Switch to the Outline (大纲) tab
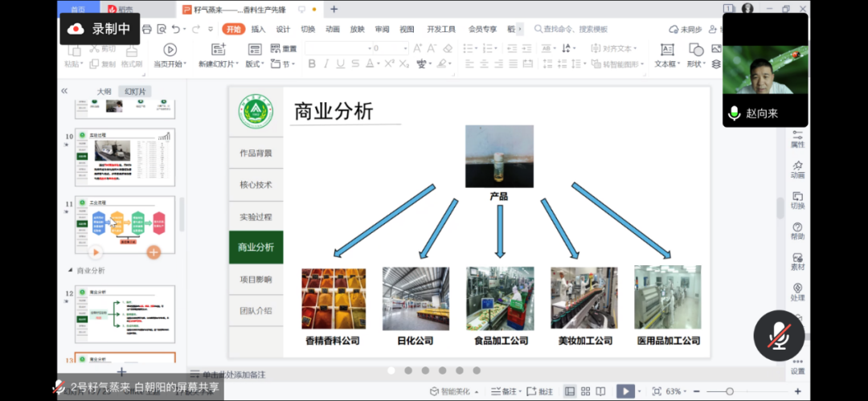This screenshot has height=401, width=868. click(104, 92)
